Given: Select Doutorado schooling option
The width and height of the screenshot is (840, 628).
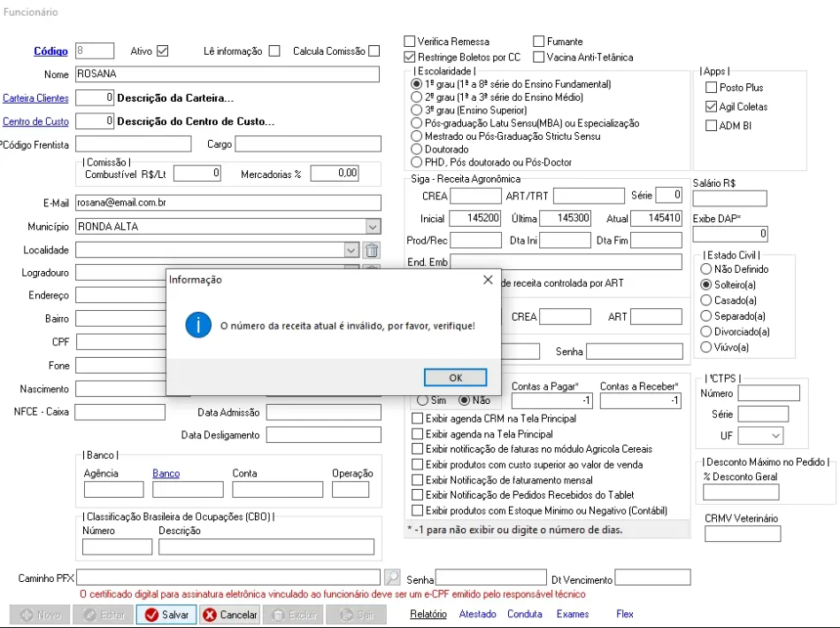Looking at the screenshot, I should 416,149.
